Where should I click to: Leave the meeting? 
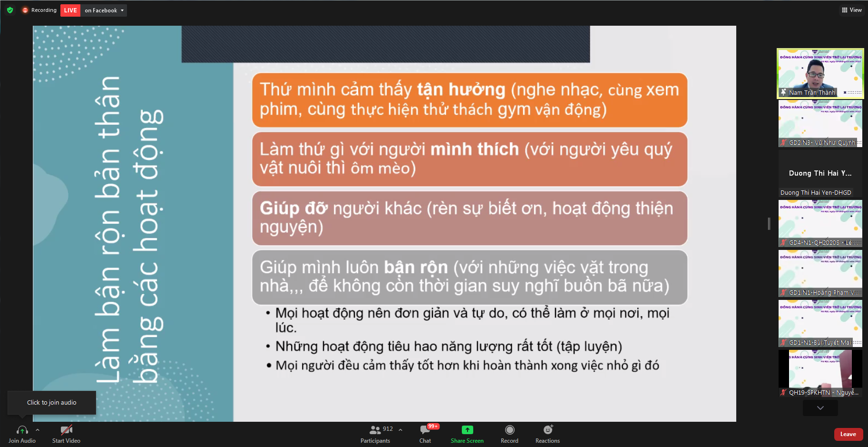[848, 434]
